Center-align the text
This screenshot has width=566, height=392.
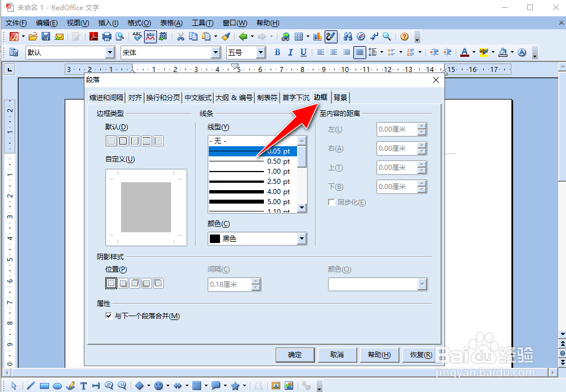coord(334,52)
